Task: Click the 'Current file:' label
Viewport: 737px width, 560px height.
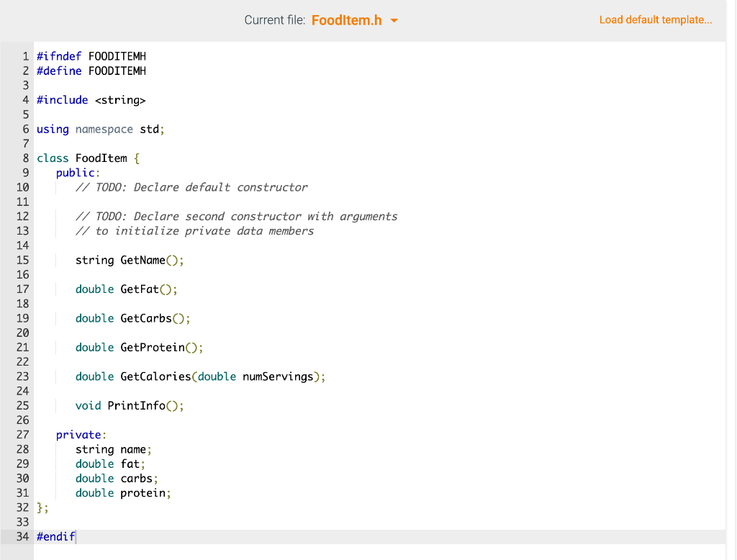Action: 274,20
